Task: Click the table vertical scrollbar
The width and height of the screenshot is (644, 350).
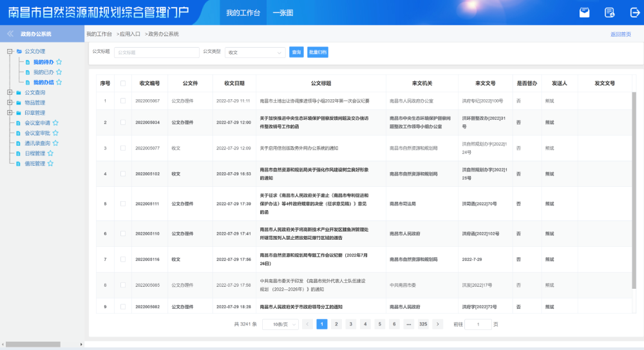Action: [x=634, y=190]
